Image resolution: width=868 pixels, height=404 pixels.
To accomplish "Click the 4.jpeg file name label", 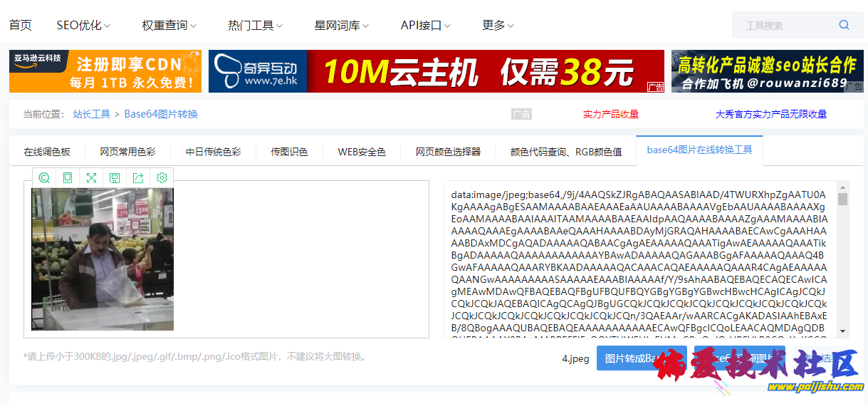I will pyautogui.click(x=575, y=358).
